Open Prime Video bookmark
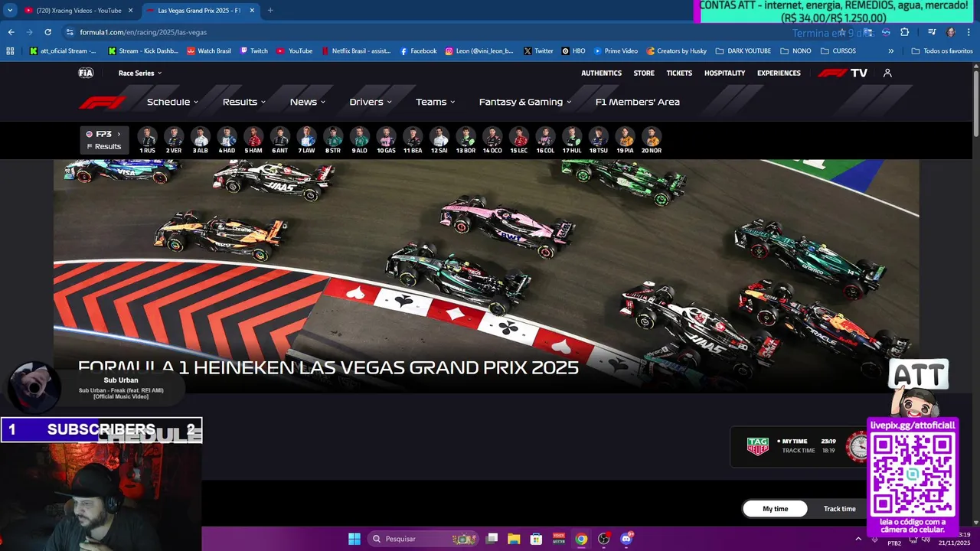This screenshot has width=980, height=551. point(616,51)
